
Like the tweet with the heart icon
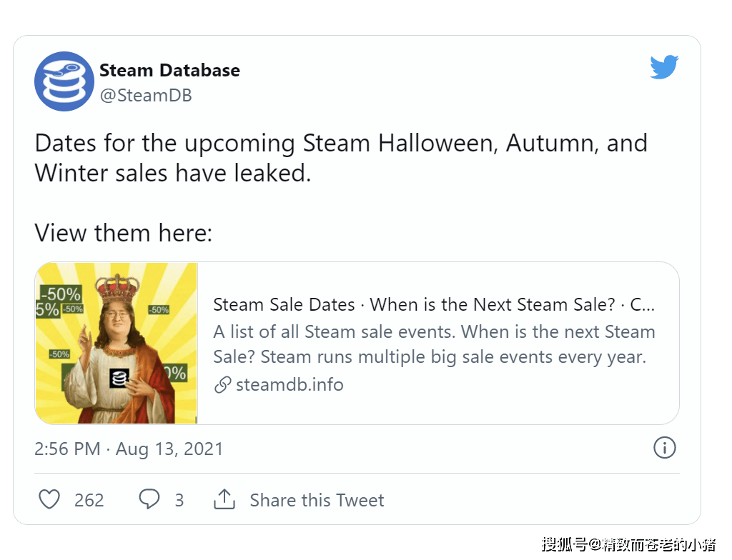click(49, 499)
